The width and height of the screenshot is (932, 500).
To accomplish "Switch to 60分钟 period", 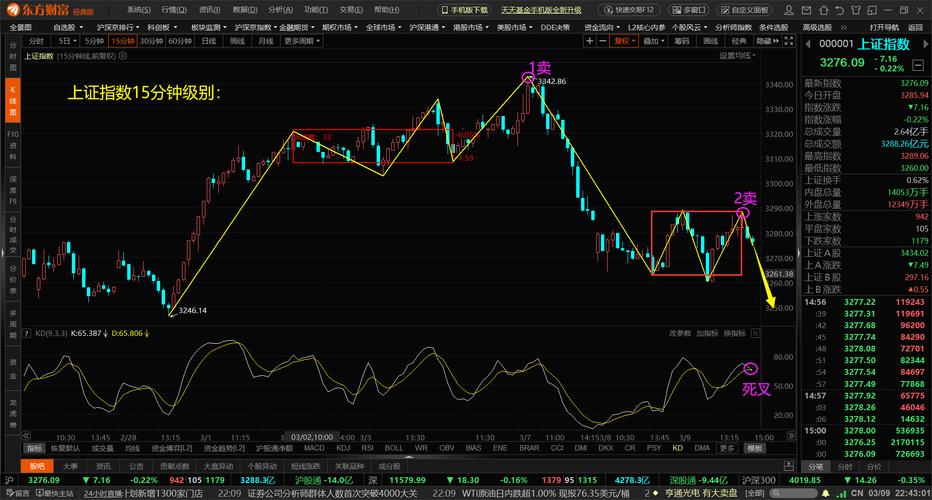I will pyautogui.click(x=180, y=41).
